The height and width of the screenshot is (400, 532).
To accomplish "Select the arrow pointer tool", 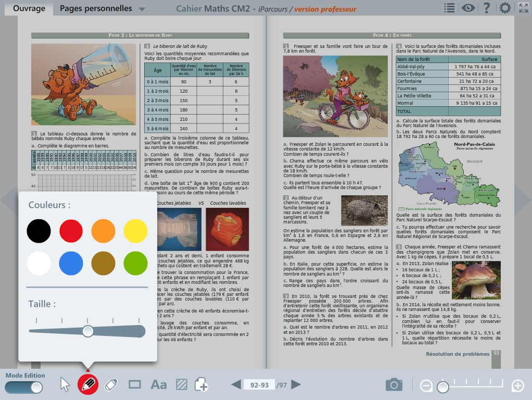I will coord(65,385).
